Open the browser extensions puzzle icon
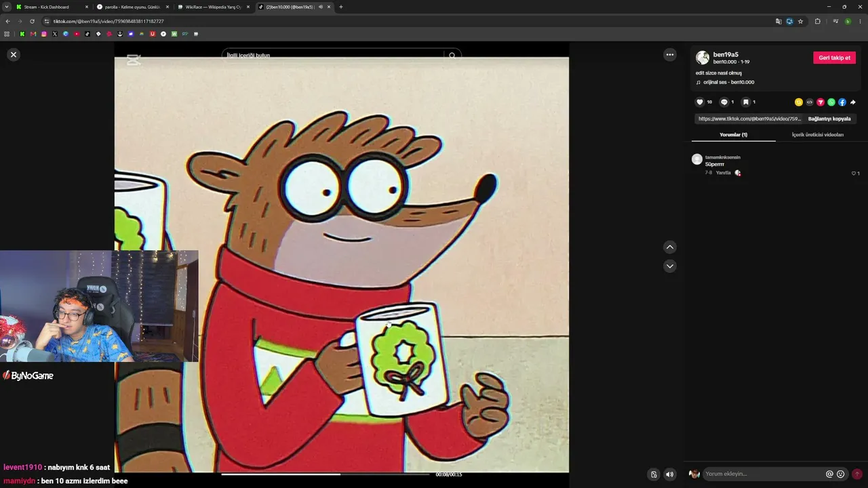The height and width of the screenshot is (488, 868). click(x=818, y=21)
